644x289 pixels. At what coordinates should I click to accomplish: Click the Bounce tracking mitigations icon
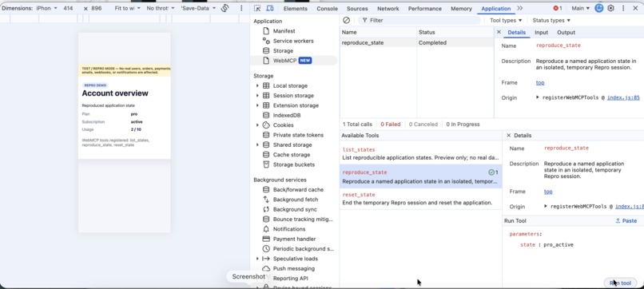pos(266,220)
